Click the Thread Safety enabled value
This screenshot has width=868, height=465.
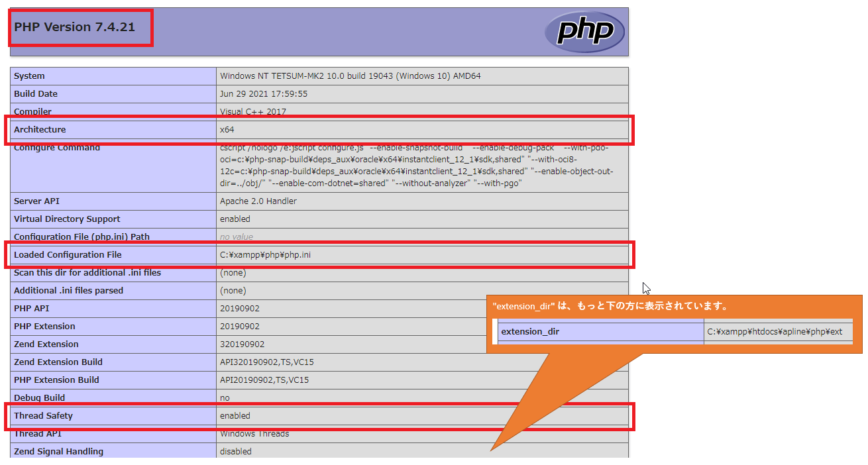(x=235, y=416)
